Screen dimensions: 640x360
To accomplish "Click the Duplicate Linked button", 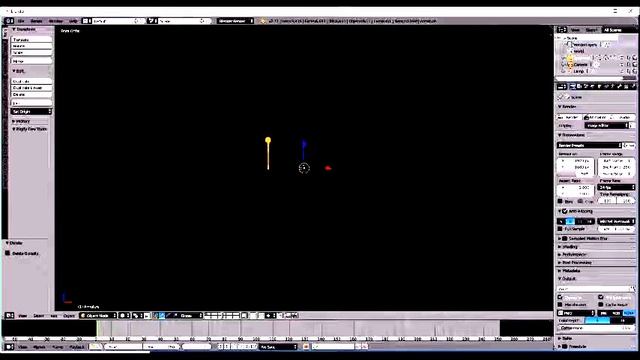I will pos(31,88).
